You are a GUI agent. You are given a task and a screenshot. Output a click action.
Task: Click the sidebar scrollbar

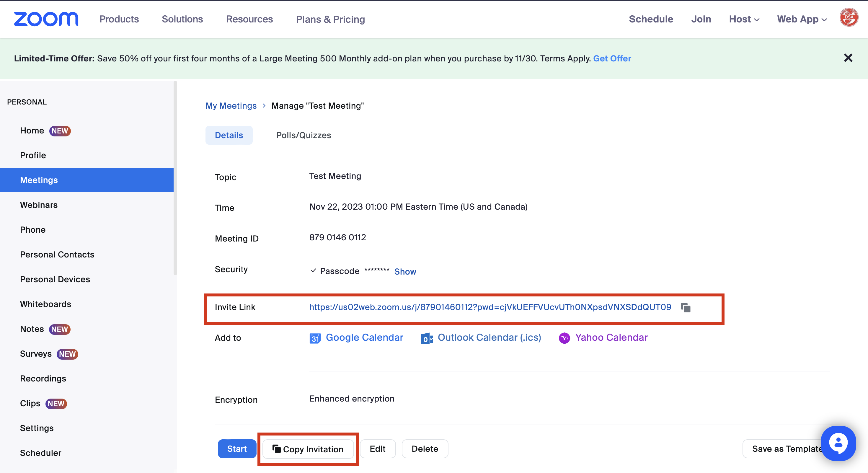(175, 179)
